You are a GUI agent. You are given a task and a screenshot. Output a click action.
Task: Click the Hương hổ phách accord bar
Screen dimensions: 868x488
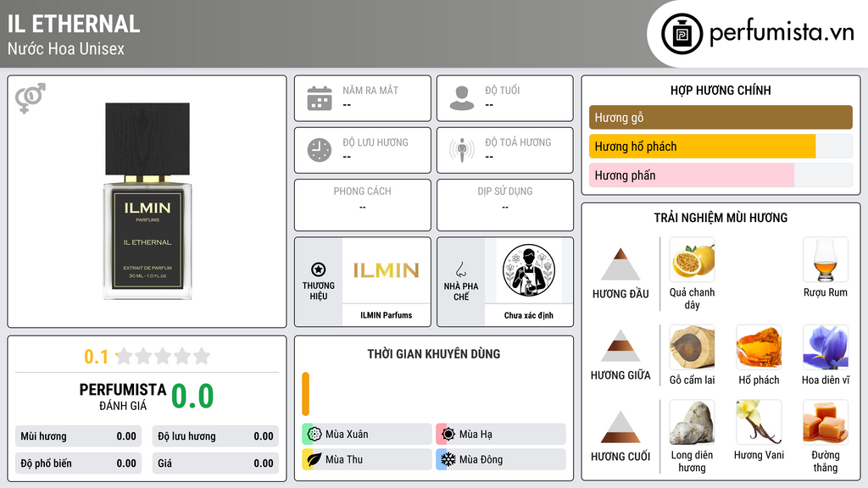click(721, 147)
